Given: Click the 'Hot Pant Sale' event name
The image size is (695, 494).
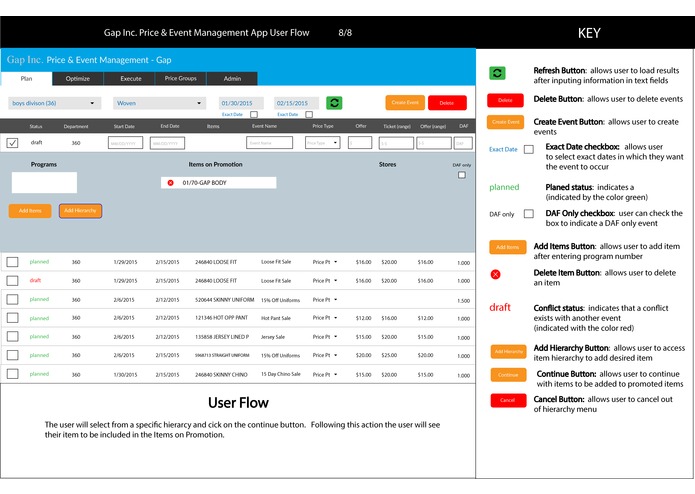Looking at the screenshot, I should click(x=276, y=318).
